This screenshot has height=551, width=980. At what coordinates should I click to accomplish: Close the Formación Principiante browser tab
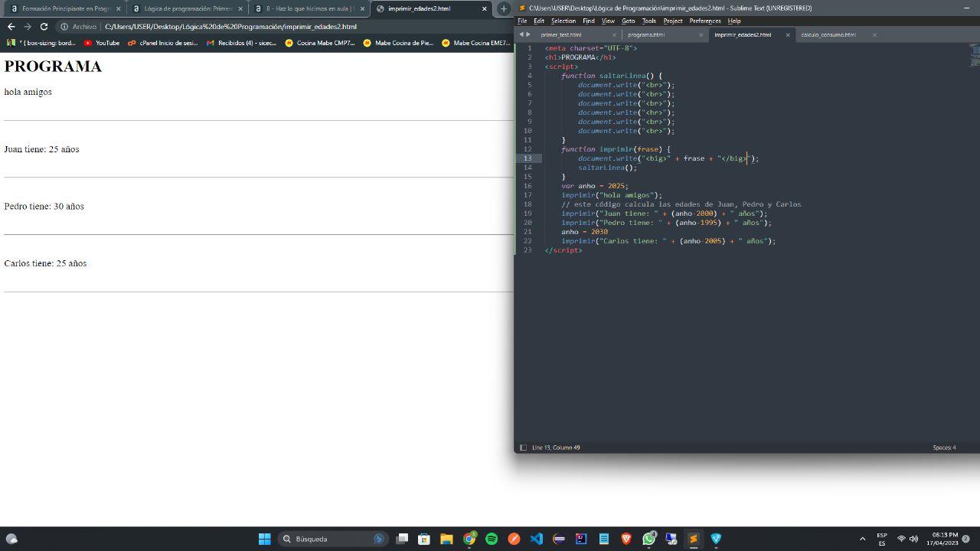pos(118,8)
